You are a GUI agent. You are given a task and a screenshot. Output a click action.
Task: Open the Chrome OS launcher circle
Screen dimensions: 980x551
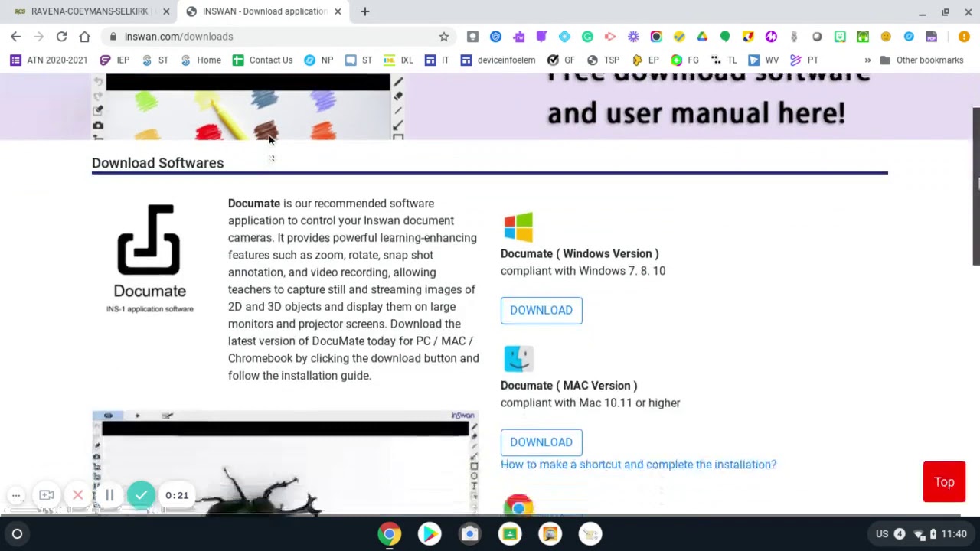tap(17, 534)
